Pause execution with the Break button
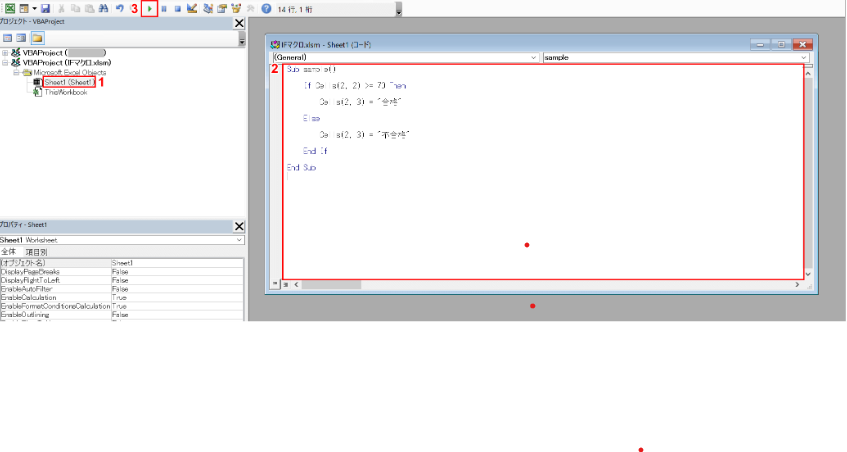The height and width of the screenshot is (452, 847). click(164, 8)
